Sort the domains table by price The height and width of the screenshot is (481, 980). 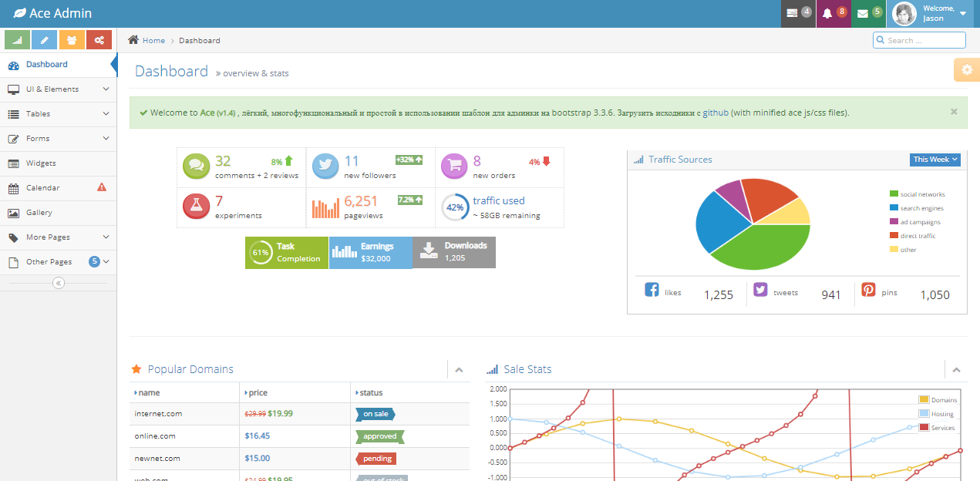coord(295,392)
